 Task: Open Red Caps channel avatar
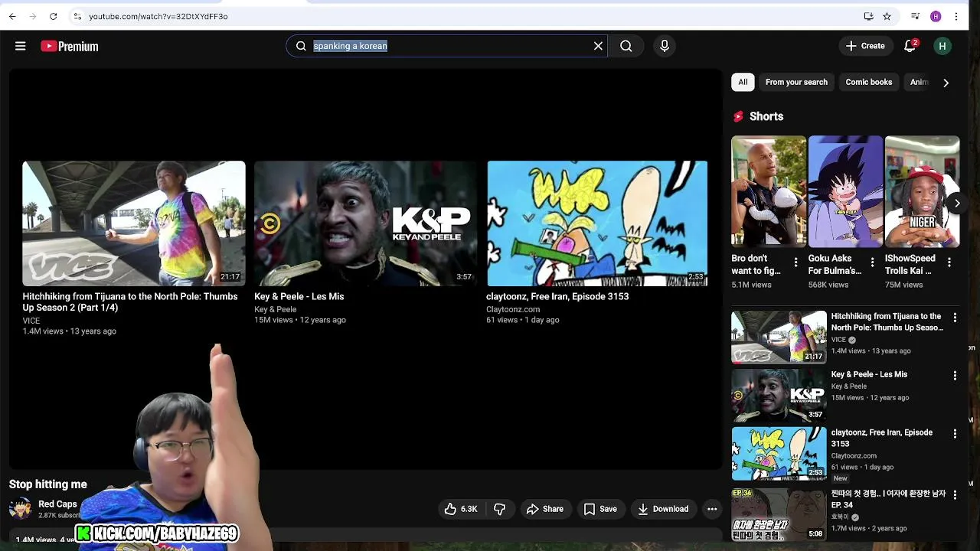pos(21,509)
